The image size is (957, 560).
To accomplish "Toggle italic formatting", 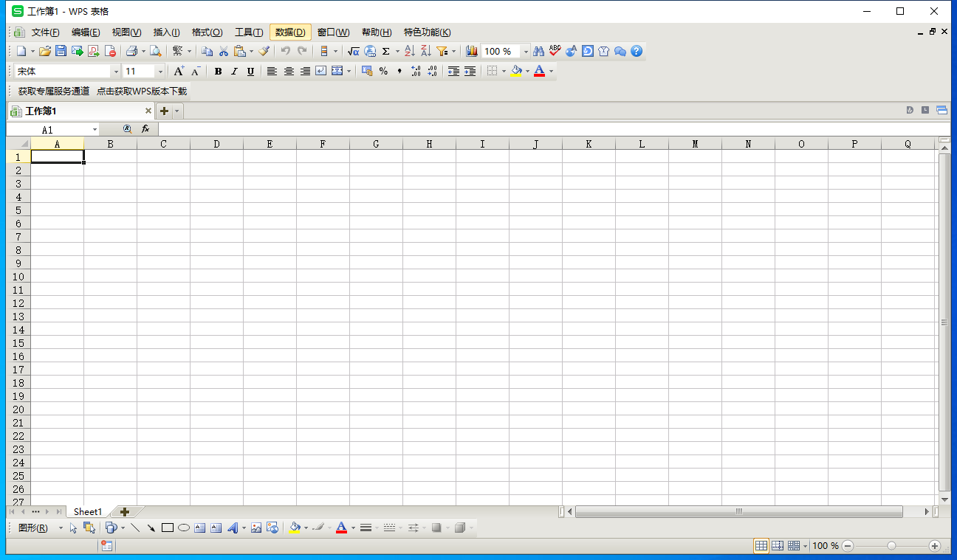I will coord(234,72).
